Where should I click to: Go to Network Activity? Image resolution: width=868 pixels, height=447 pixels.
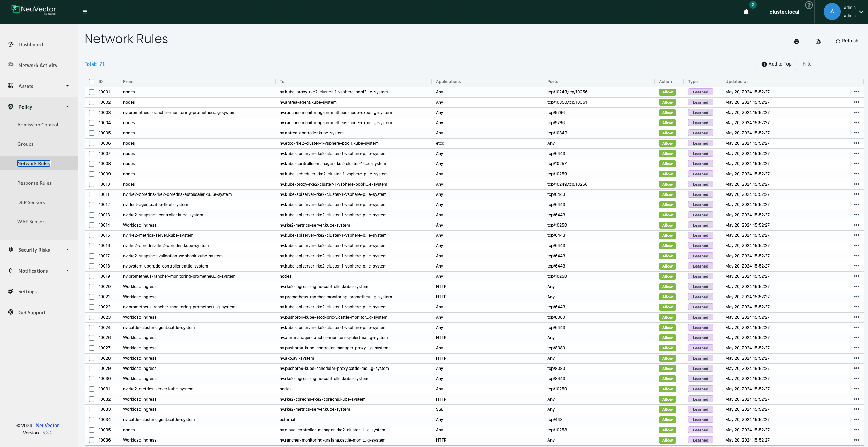38,66
